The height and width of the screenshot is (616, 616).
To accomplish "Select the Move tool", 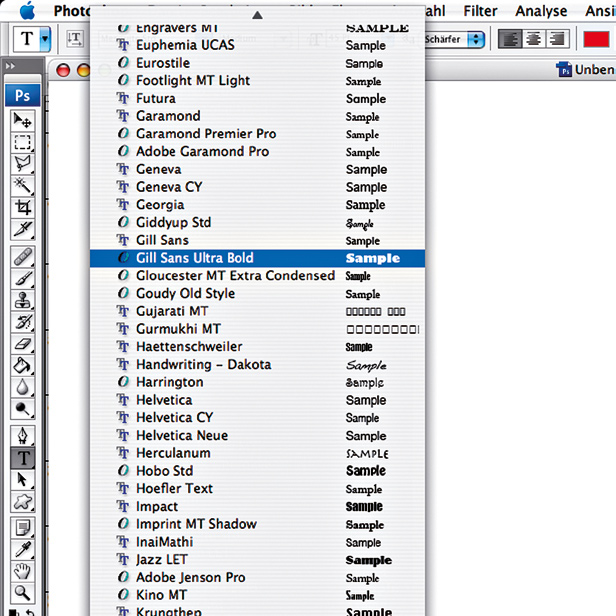I will tap(22, 120).
